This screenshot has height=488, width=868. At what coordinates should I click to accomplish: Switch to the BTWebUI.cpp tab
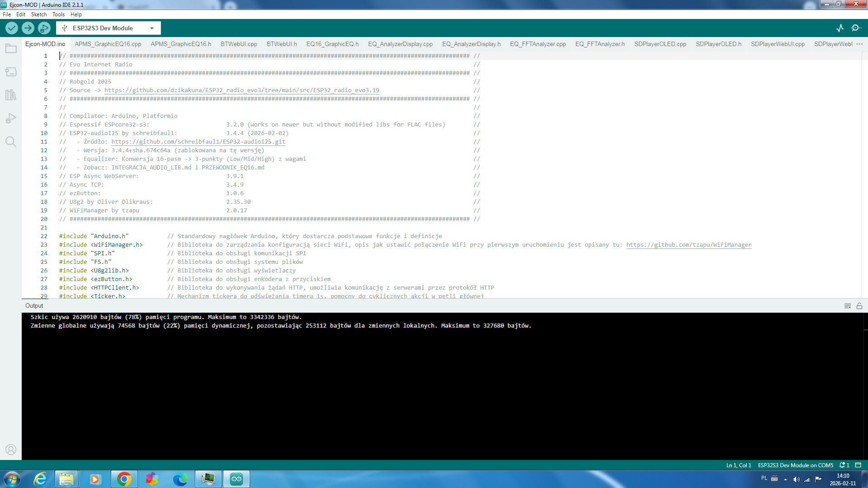239,44
